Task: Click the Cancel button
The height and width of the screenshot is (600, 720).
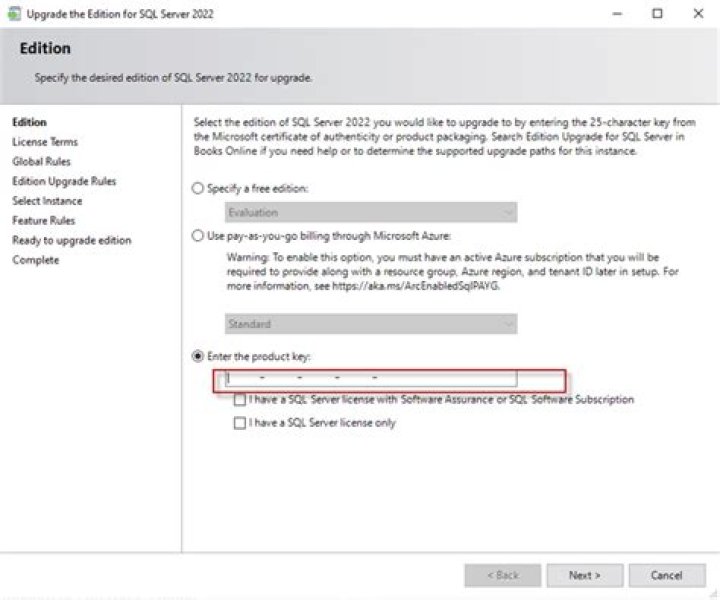Action: [667, 575]
